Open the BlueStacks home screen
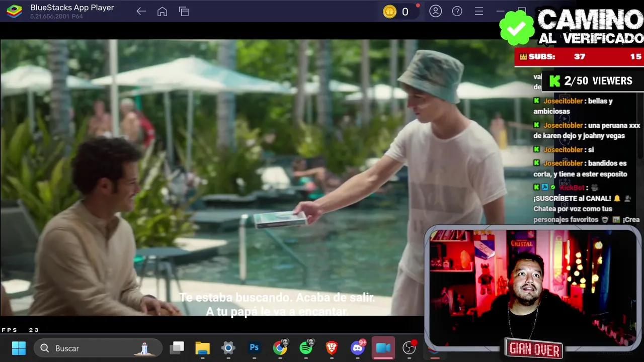Viewport: 644px width, 362px height. pos(162,12)
